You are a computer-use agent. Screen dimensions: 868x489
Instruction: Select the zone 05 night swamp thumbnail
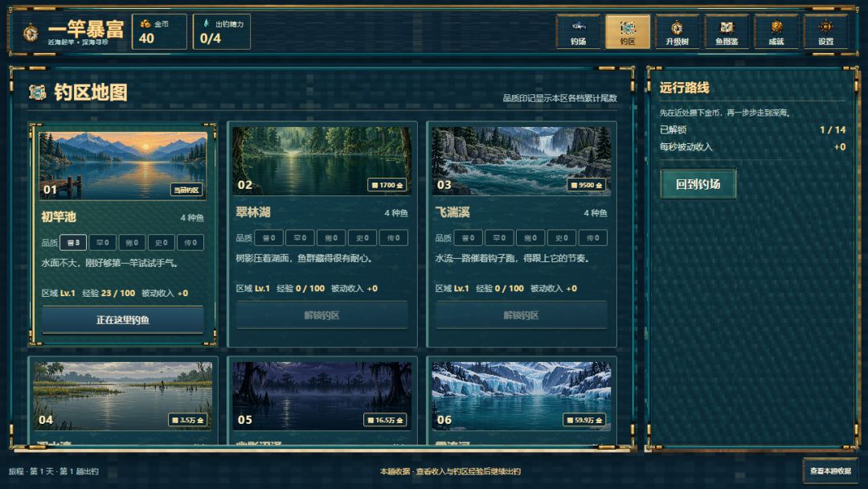[x=321, y=396]
